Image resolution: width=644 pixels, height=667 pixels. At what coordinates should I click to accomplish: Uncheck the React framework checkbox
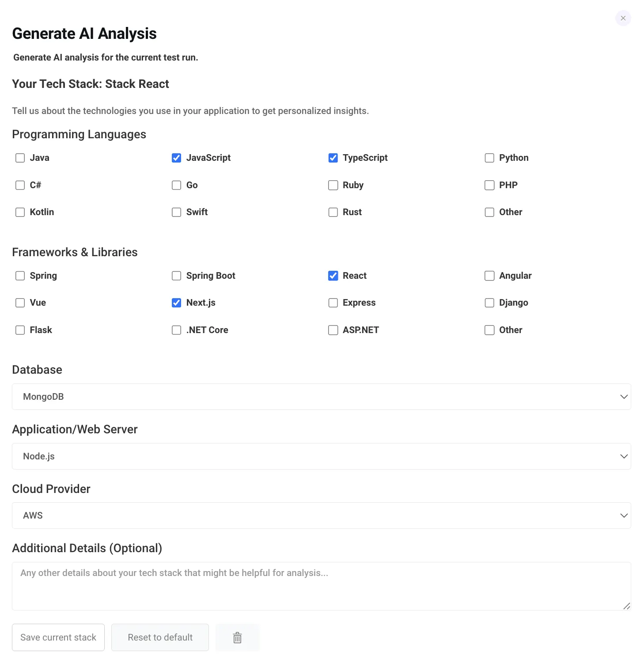pyautogui.click(x=333, y=276)
